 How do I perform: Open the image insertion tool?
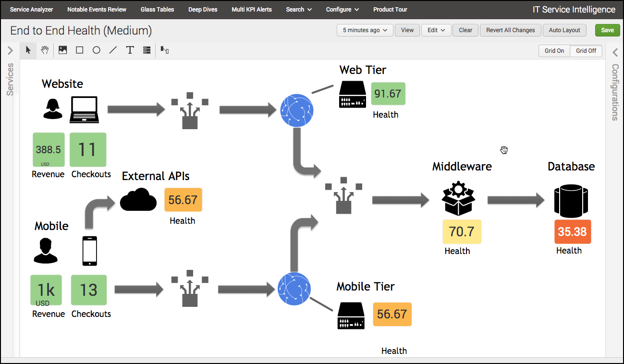coord(62,50)
